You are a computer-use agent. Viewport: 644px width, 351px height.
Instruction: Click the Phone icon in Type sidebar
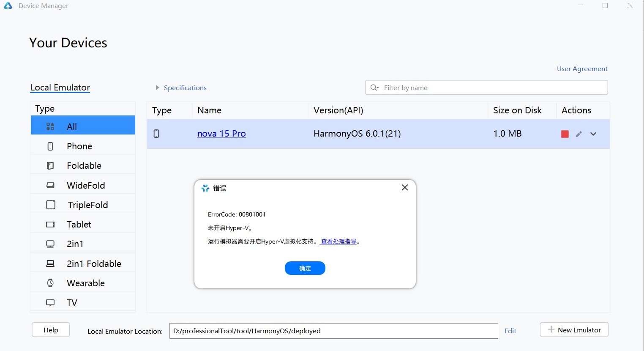pyautogui.click(x=50, y=146)
